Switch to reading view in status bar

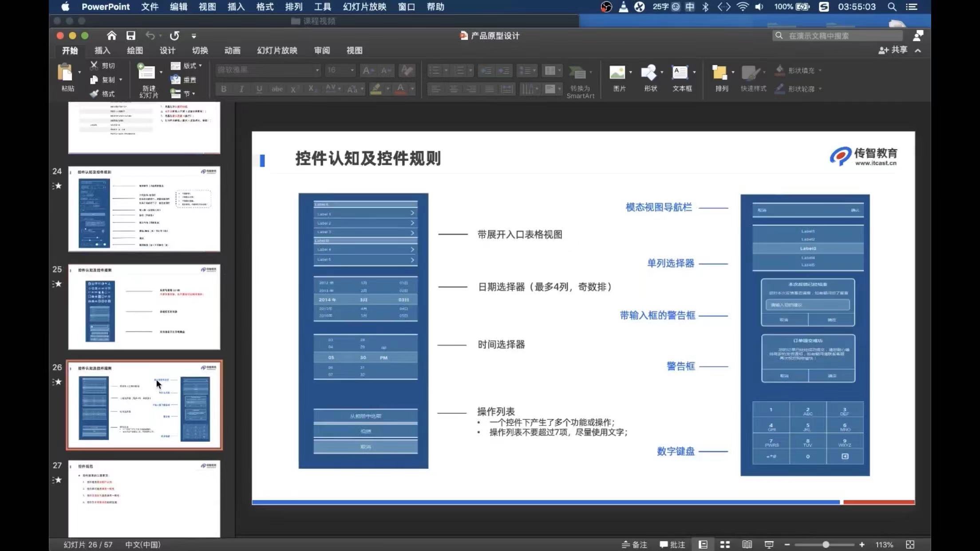pos(747,544)
